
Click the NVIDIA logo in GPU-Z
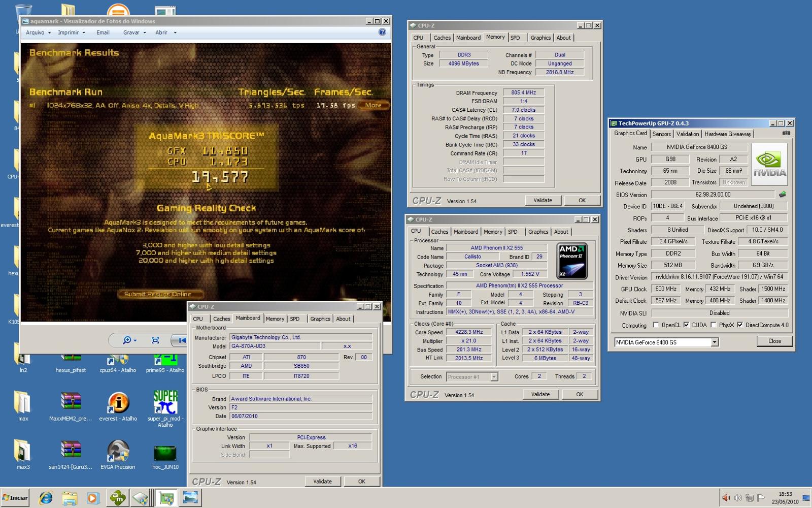769,164
